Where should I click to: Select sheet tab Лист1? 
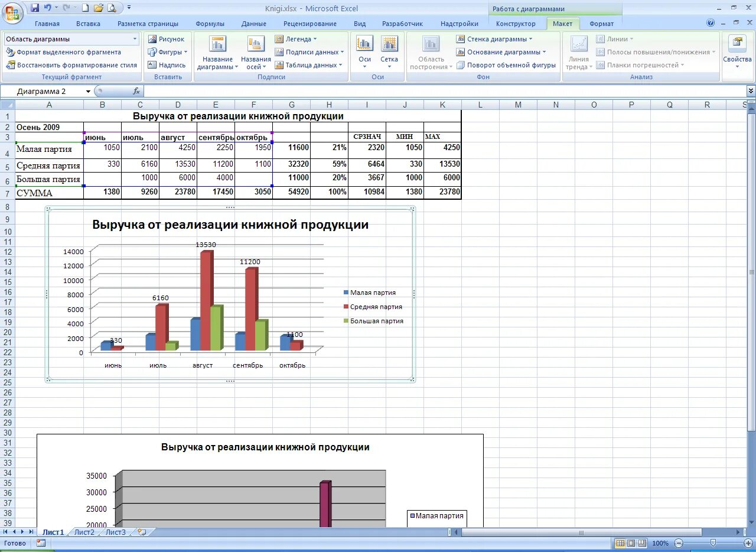click(53, 532)
